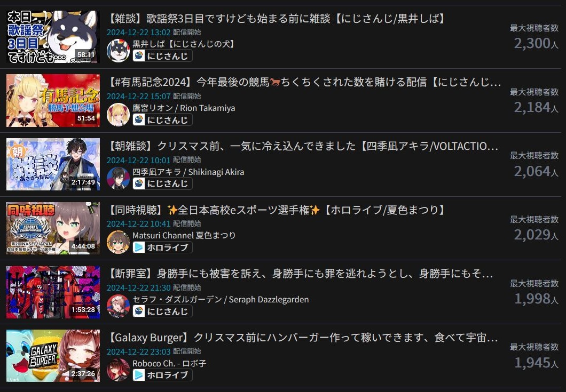Open 【同時視聴】全日本高校eスポーツ選手権 title link
This screenshot has height=392, width=566.
(x=277, y=210)
